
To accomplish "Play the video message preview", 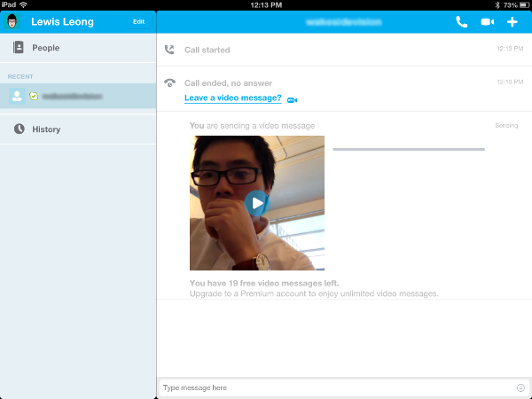I will coord(256,203).
